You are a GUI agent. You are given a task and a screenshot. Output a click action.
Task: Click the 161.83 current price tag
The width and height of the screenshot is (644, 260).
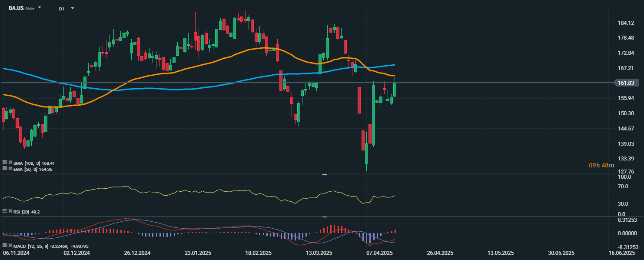(x=625, y=83)
